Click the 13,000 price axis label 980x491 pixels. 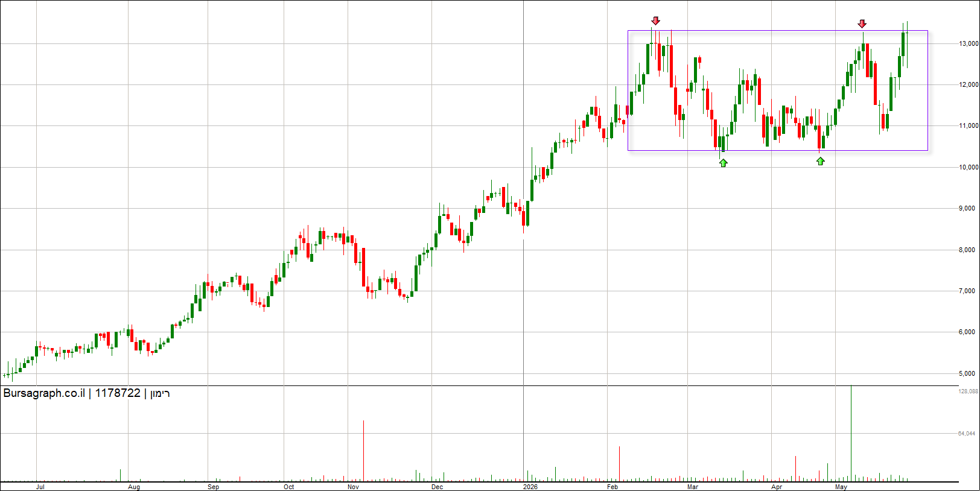[969, 44]
